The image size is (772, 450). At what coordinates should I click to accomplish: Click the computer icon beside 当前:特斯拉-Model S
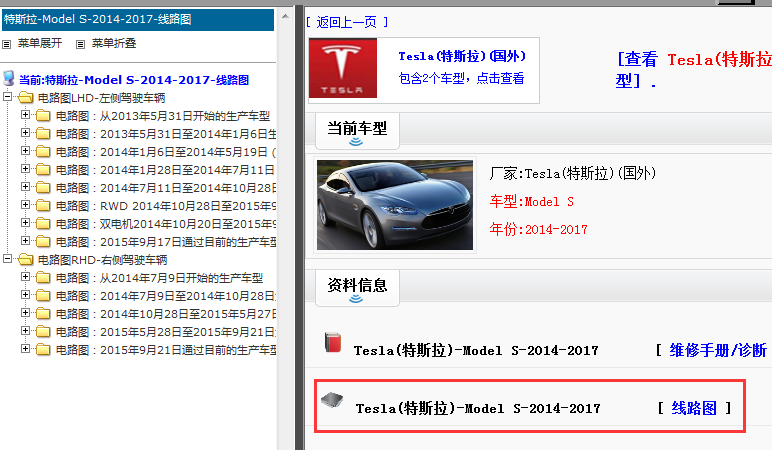coord(9,78)
